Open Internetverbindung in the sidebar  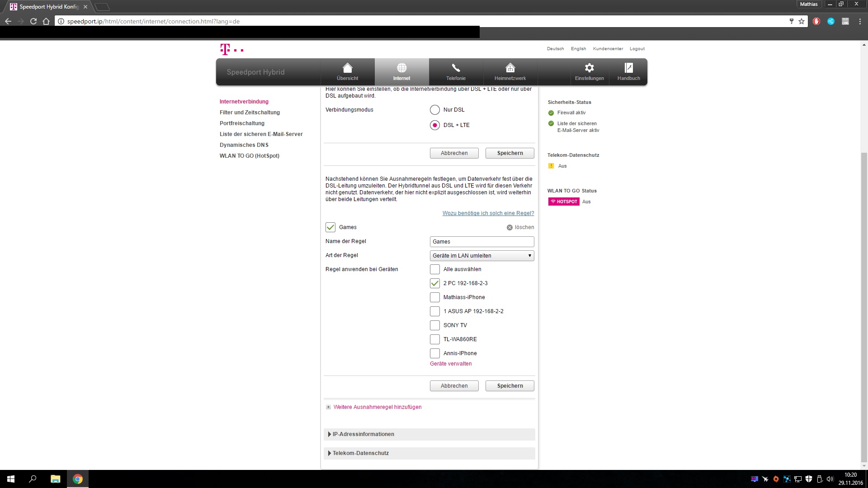coord(244,102)
